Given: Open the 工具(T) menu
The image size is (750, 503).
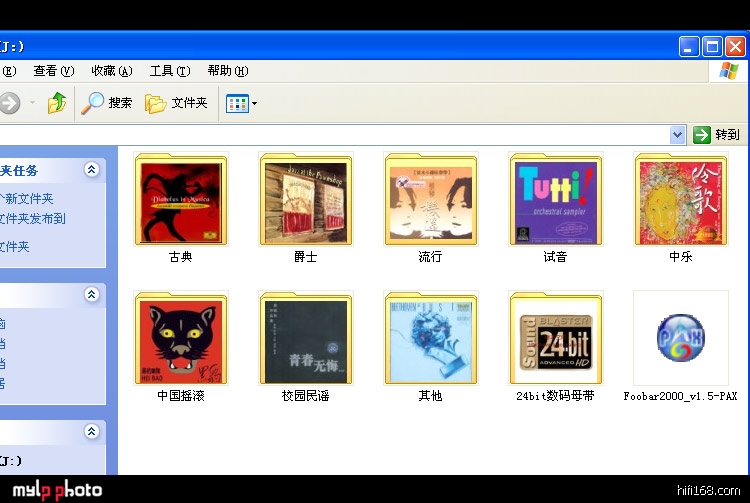Looking at the screenshot, I should point(169,71).
